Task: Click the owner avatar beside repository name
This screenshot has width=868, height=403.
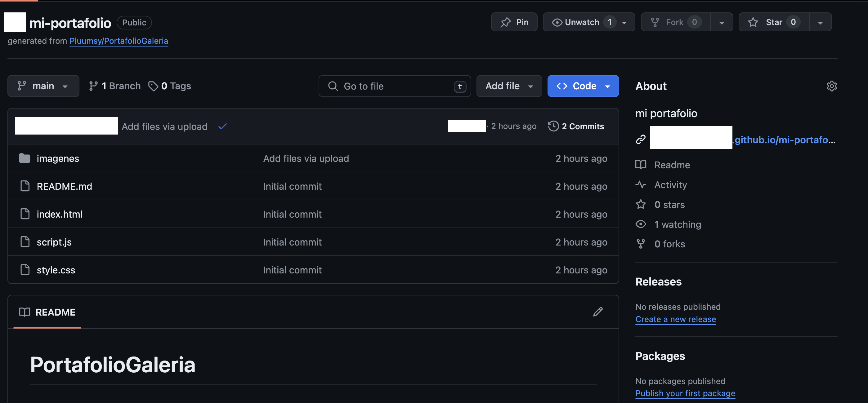Action: pos(15,22)
